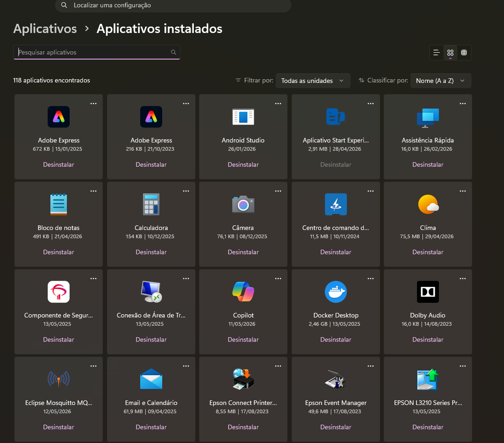Viewport: 504px width, 443px height.
Task: Click Desinstalar for Docker Desktop
Action: 335,339
